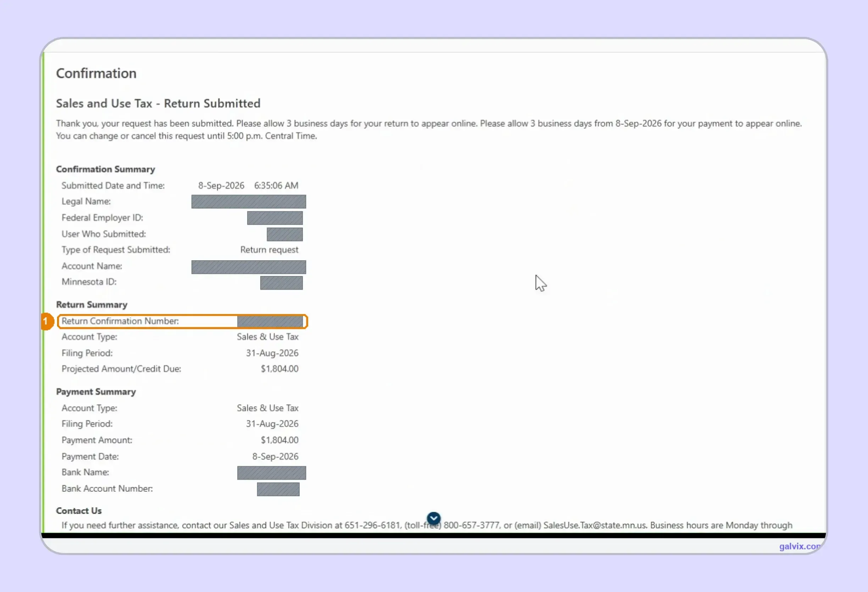The width and height of the screenshot is (868, 592).
Task: Click the Payment Date value 8-Sep-2026
Action: tap(276, 457)
